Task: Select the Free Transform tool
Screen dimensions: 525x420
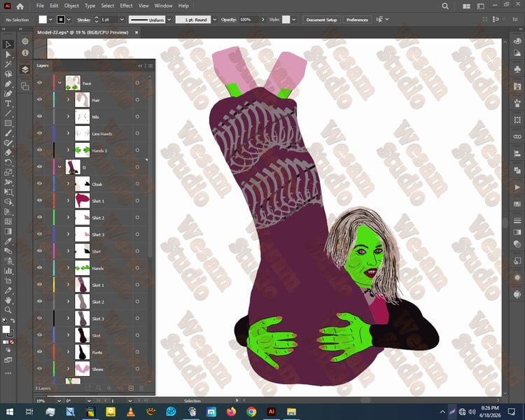Action: tap(8, 192)
